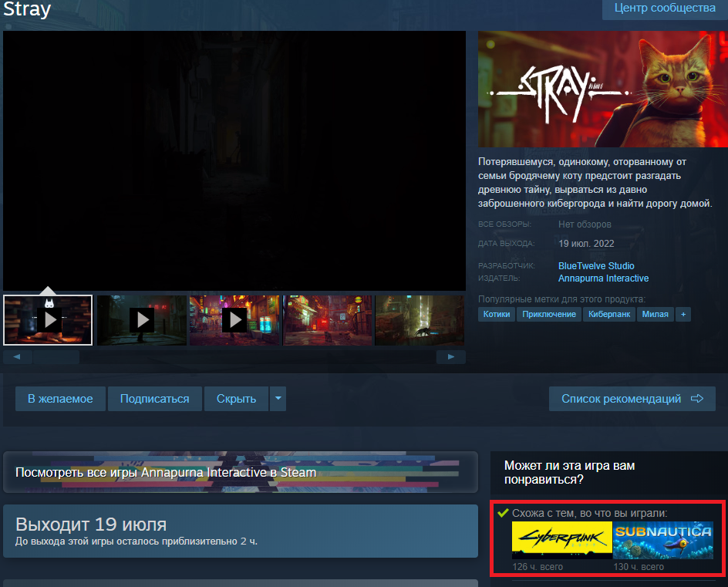Image resolution: width=728 pixels, height=587 pixels.
Task: Select the Приключение tag
Action: coord(549,315)
